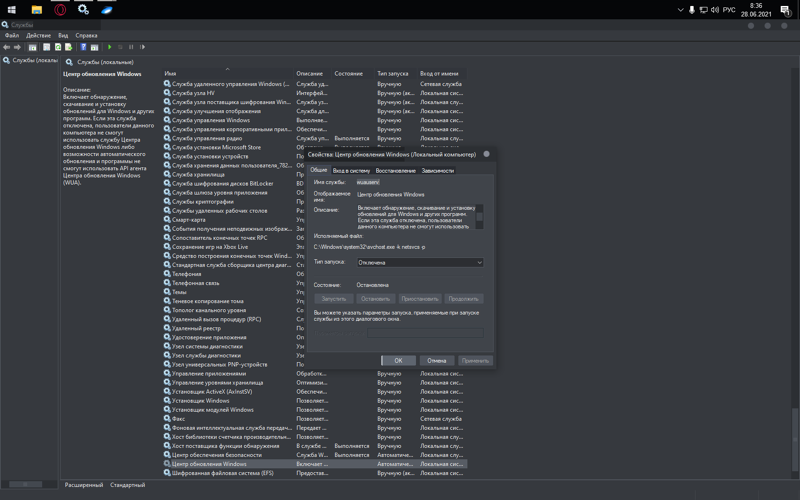Sort by the Вход от имени column header

[x=442, y=73]
